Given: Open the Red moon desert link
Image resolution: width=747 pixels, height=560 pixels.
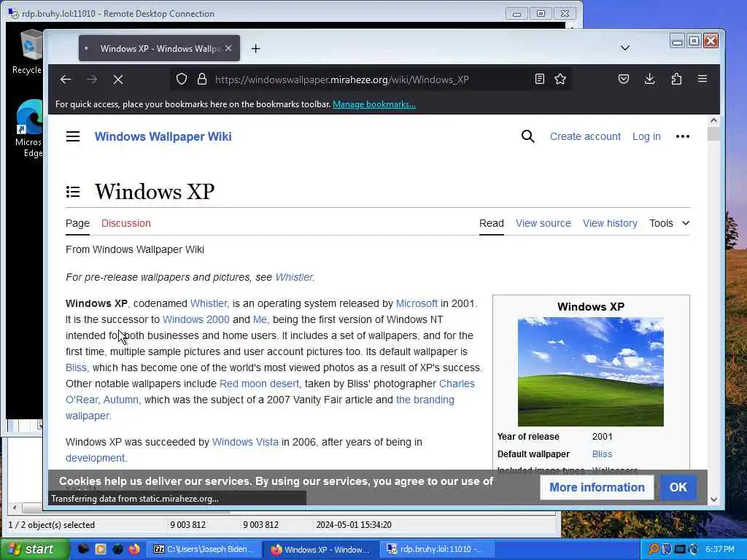Looking at the screenshot, I should pyautogui.click(x=260, y=384).
